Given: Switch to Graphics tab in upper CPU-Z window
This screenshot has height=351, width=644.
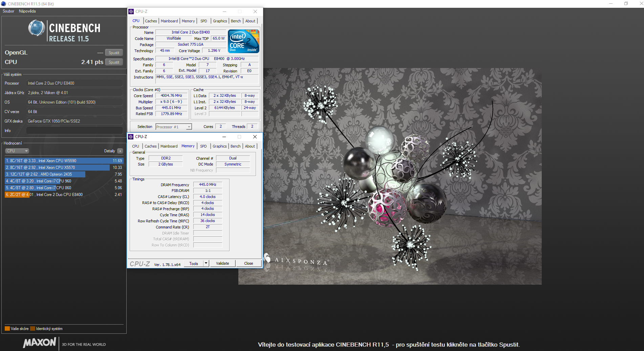Looking at the screenshot, I should [220, 21].
